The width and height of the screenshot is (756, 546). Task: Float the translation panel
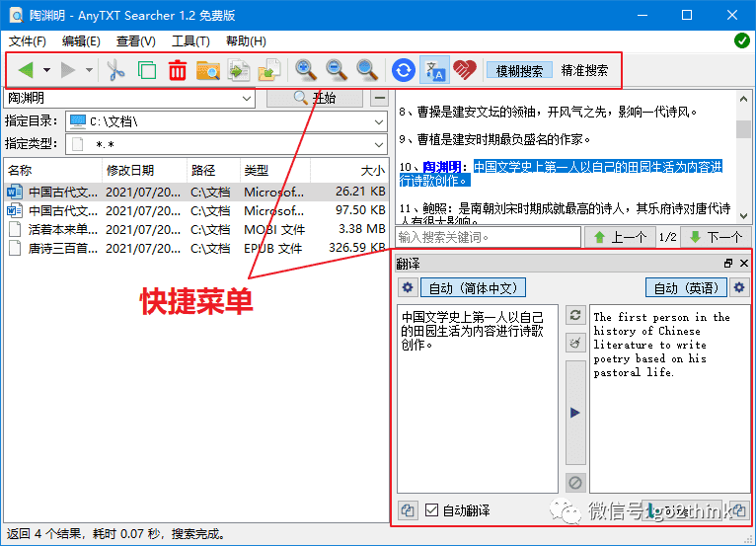pyautogui.click(x=728, y=264)
